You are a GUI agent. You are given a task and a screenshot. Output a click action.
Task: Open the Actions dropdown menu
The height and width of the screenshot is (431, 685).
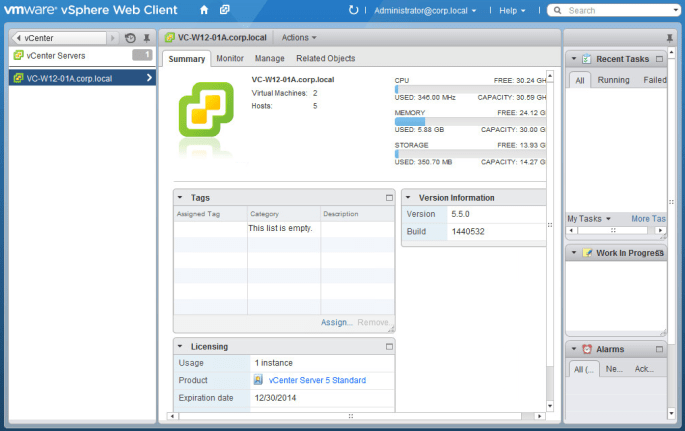pos(299,38)
